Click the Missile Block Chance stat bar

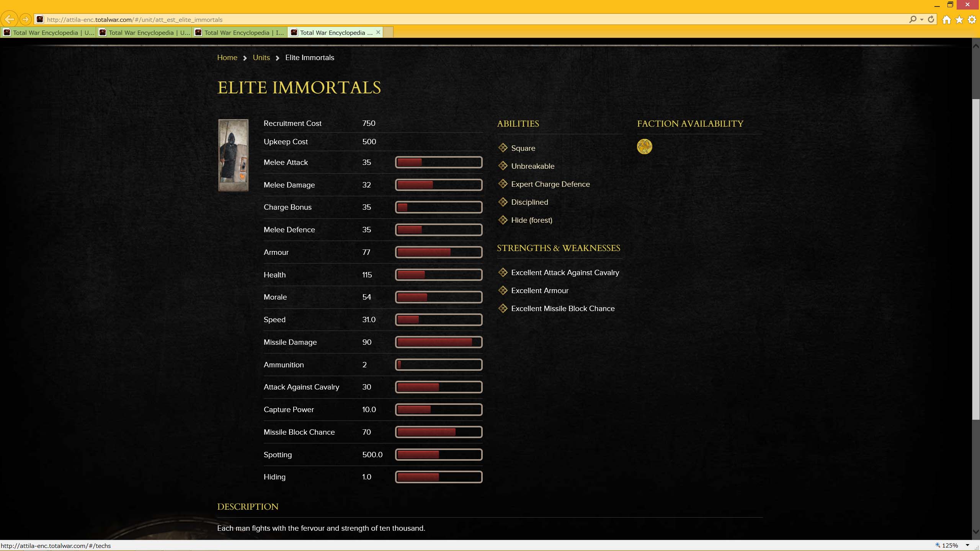click(439, 432)
